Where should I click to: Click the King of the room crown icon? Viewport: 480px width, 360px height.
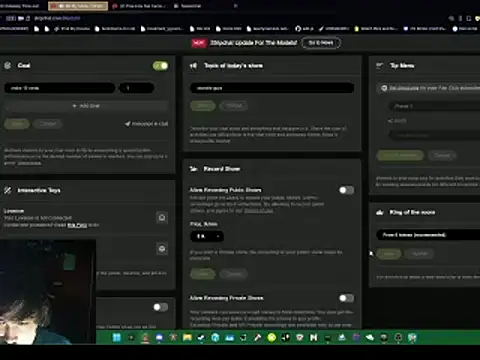(x=380, y=212)
